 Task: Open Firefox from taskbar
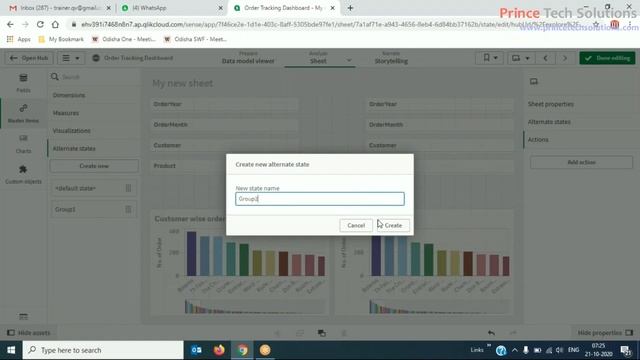pyautogui.click(x=219, y=350)
